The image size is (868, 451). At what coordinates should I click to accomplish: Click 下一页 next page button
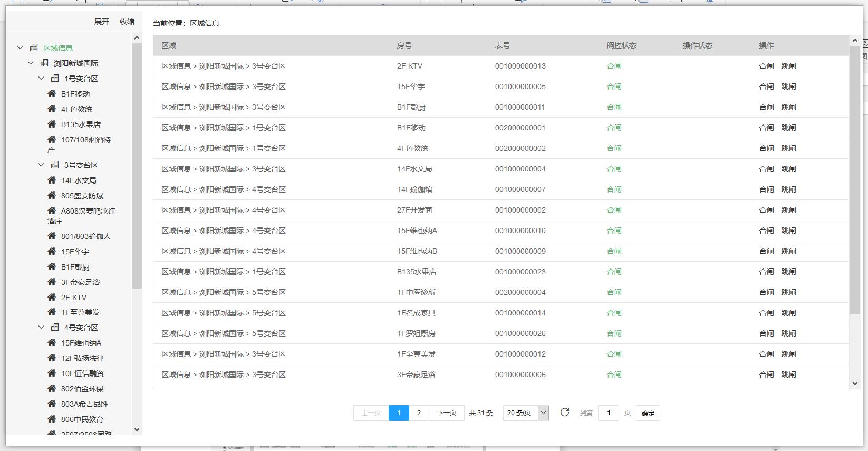446,413
